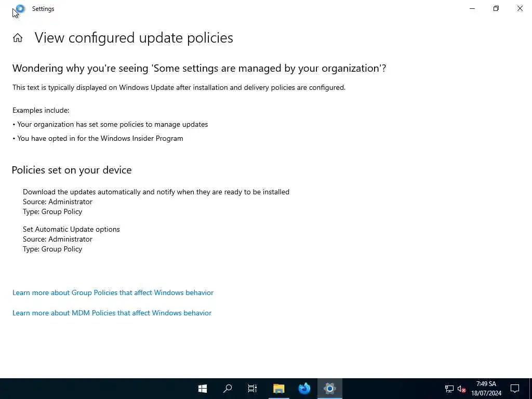Click the 'View configured update policies' heading
532x399 pixels.
(134, 37)
